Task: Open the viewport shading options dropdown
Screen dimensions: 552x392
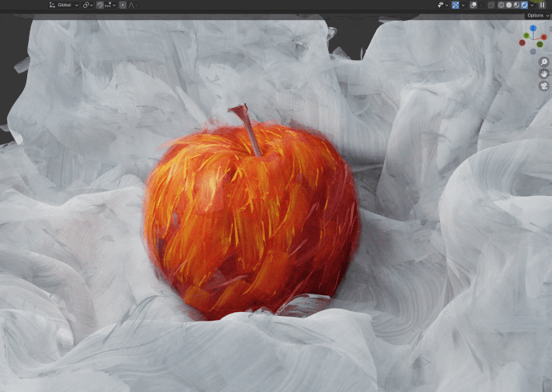Action: coord(532,5)
